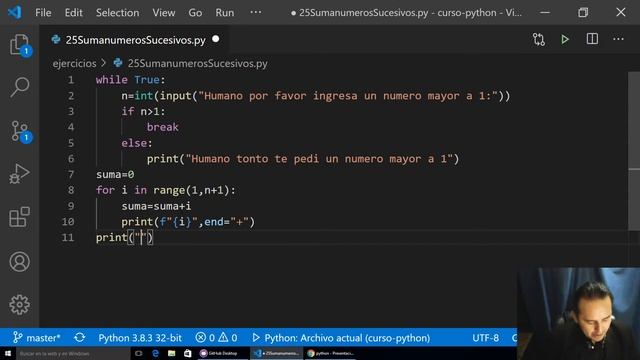Open the Source Control view

pos(19,131)
